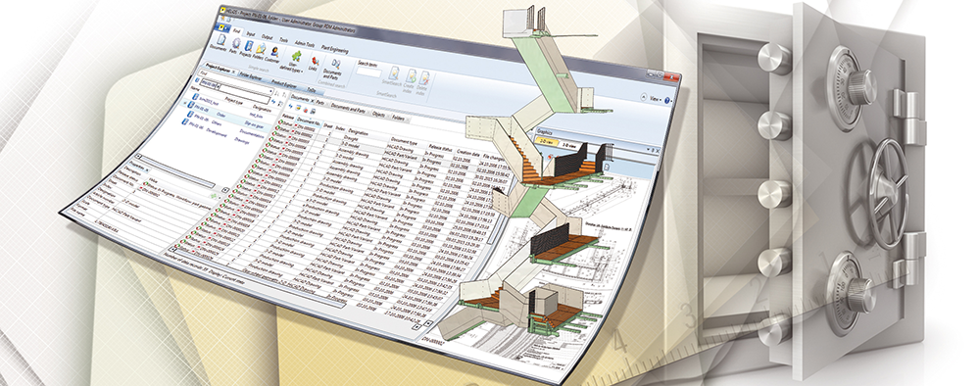Click the Search term input field
This screenshot has width=980, height=386.
pyautogui.click(x=368, y=72)
